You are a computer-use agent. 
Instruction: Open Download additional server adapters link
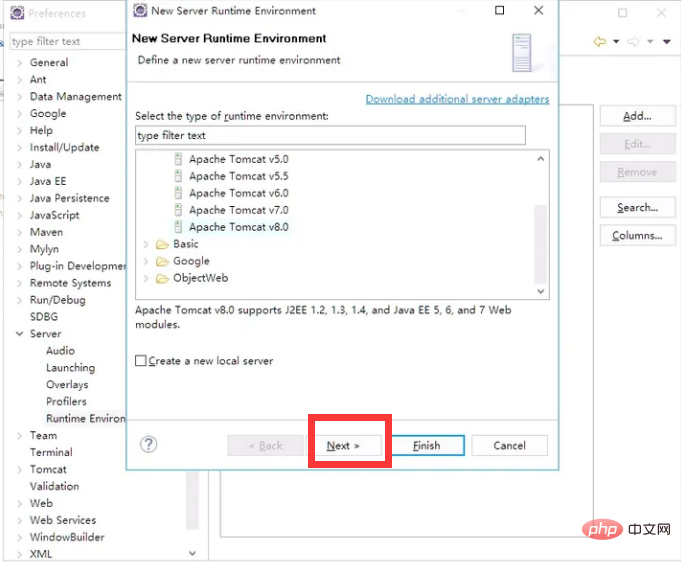[457, 99]
